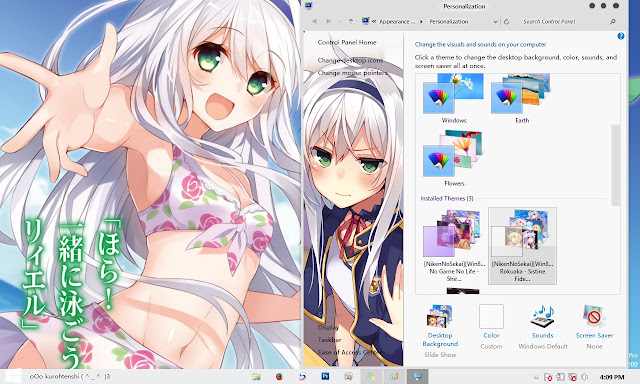Open the Ease of Access Center link
640x384 pixels.
click(349, 352)
